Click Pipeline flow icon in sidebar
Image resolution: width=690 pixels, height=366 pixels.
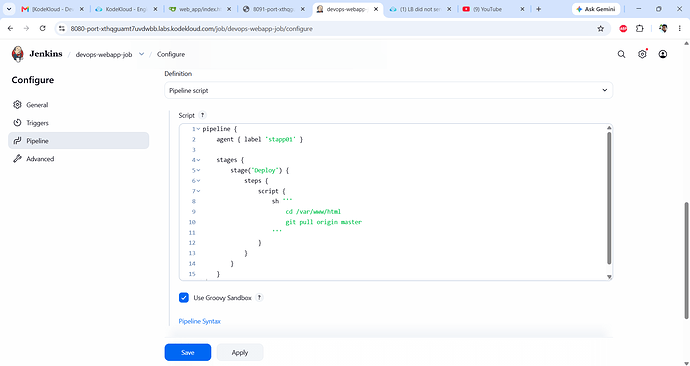pos(17,141)
